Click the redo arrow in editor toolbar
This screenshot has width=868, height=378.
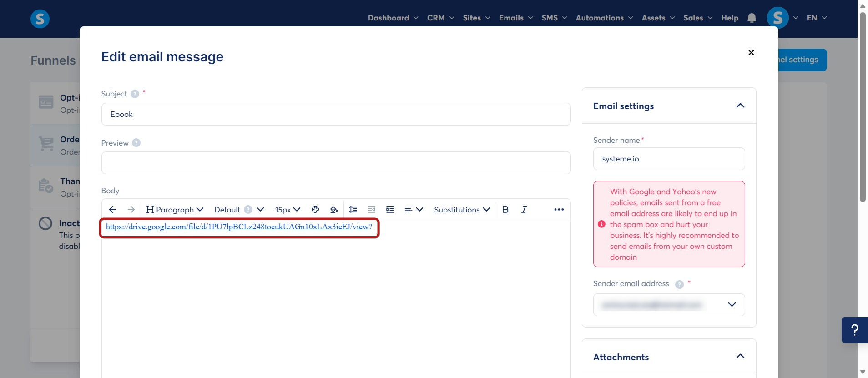(131, 209)
